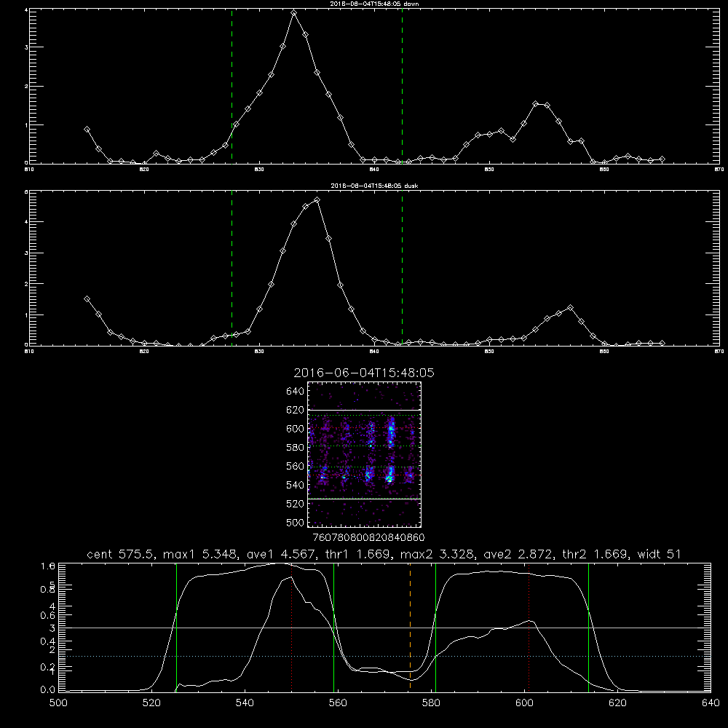Viewport: 728px width, 728px height.
Task: Select the 'cent 575.5' value in stats line
Action: click(122, 554)
